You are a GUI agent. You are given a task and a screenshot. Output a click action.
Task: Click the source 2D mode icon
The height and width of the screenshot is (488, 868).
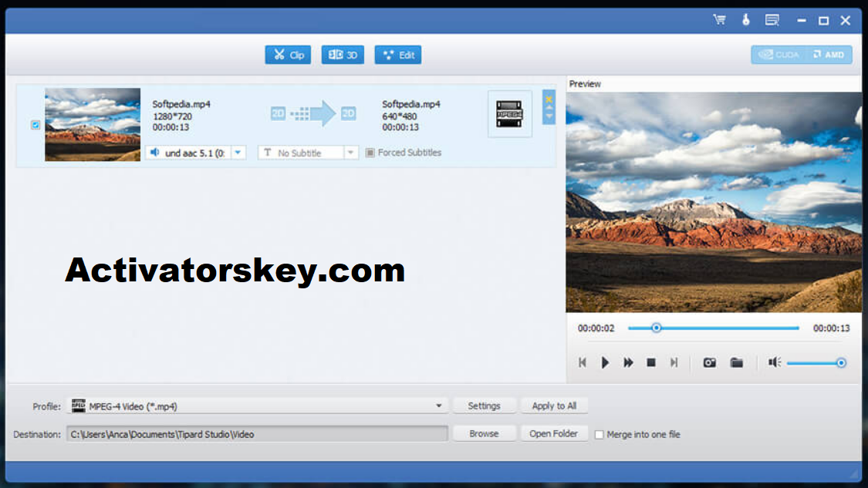click(x=278, y=114)
